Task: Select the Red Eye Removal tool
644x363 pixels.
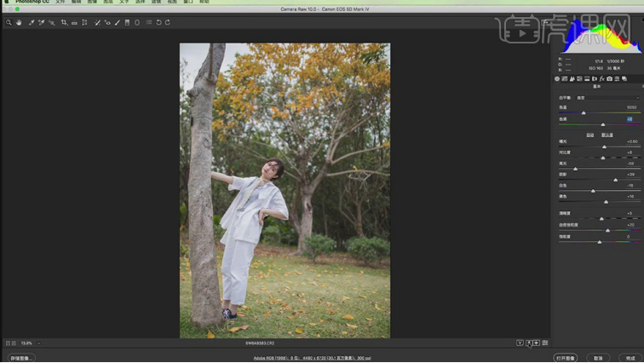Action: coord(107,23)
